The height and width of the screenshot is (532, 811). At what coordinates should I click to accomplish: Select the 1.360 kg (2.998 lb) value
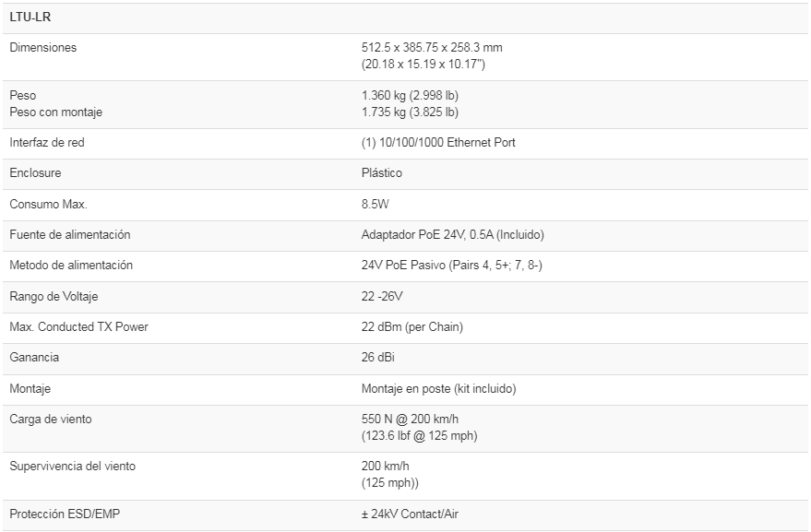pos(410,95)
